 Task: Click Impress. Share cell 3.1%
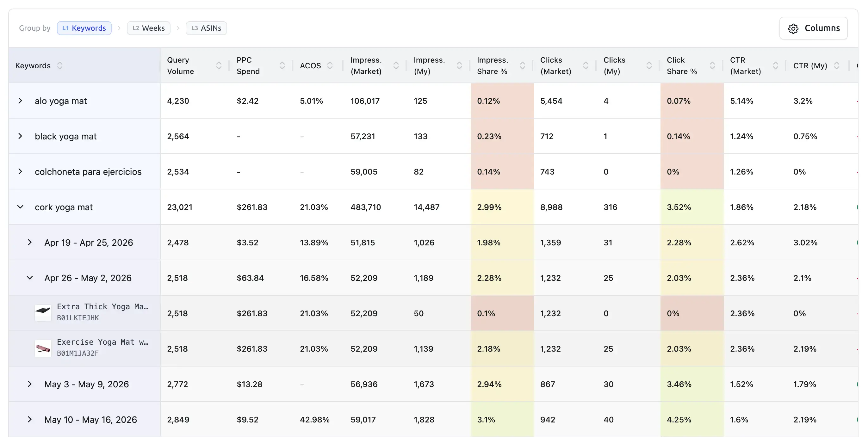pyautogui.click(x=502, y=420)
